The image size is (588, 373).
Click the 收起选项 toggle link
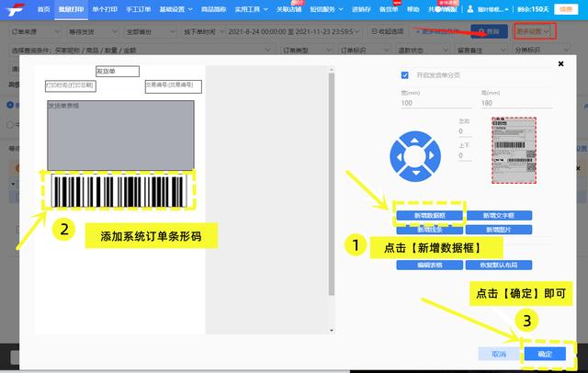(388, 31)
